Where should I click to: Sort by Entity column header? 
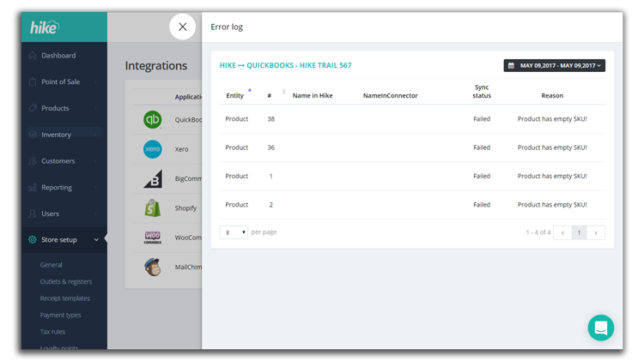click(235, 95)
